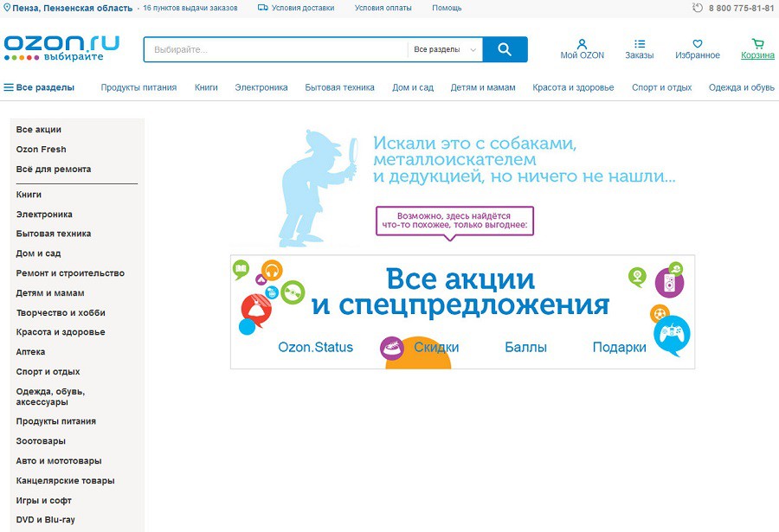Open Условия доставки link
The image size is (779, 532).
pos(303,8)
